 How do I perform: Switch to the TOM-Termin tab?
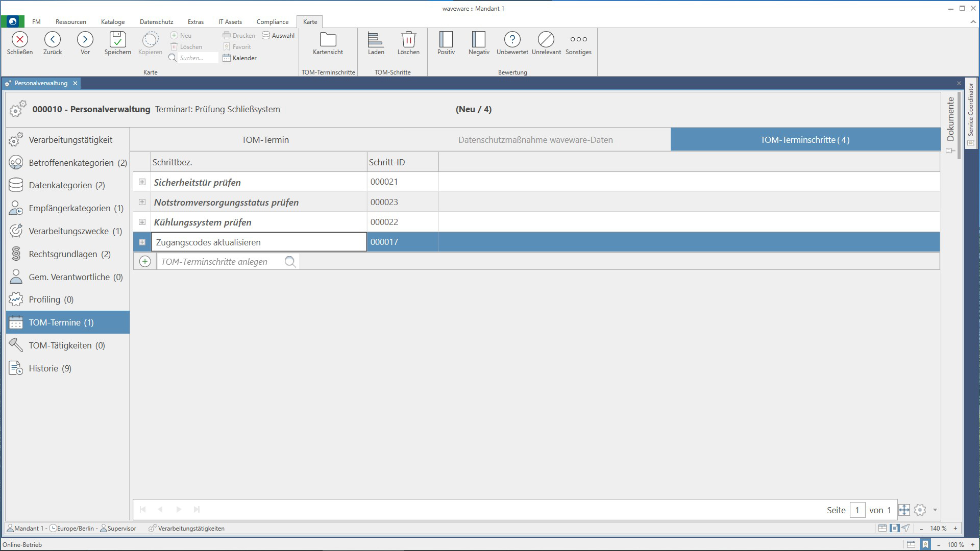click(x=265, y=140)
